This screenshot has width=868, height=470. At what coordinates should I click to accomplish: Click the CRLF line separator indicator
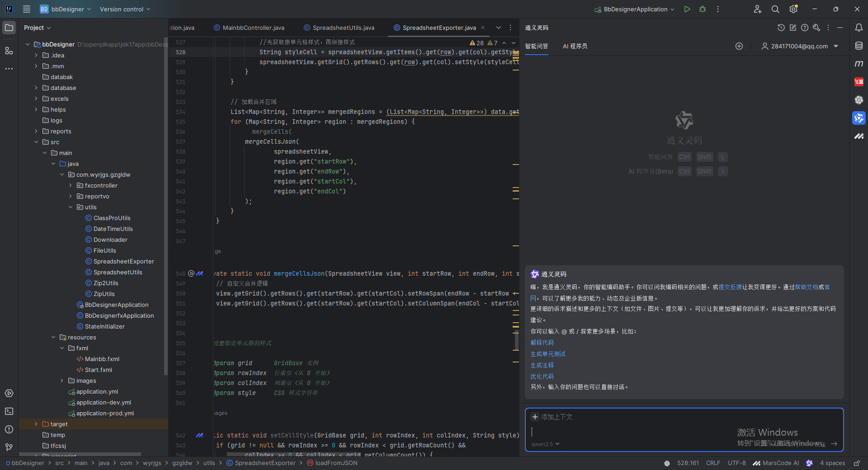[x=713, y=463]
